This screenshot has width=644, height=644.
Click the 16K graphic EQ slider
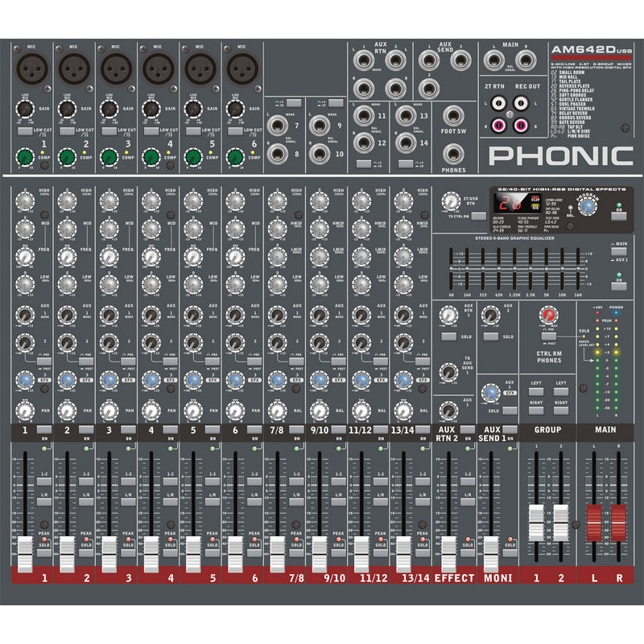coord(578,269)
